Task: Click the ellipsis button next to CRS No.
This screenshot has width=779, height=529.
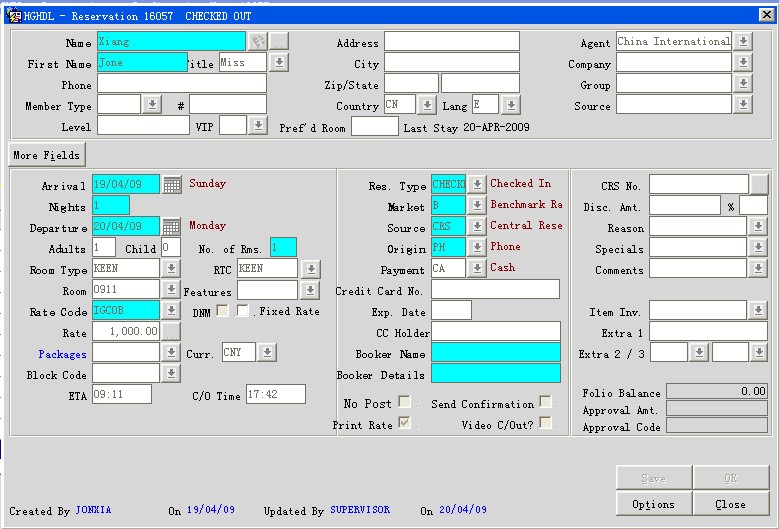Action: coord(759,184)
